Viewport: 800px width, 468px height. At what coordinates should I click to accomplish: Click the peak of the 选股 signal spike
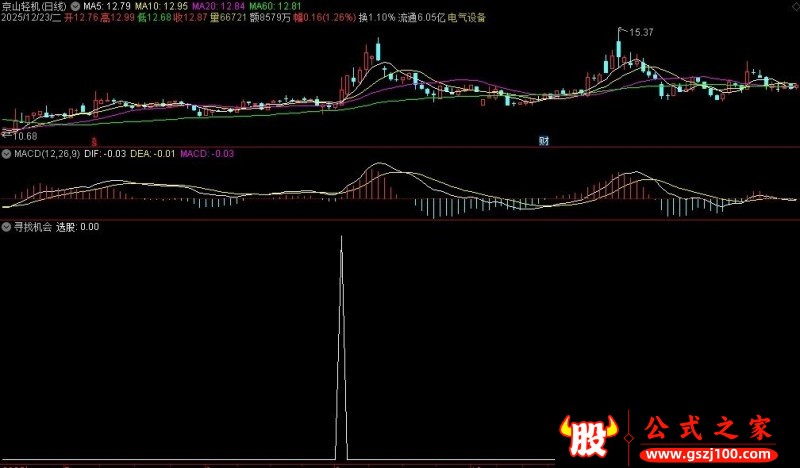[x=341, y=237]
